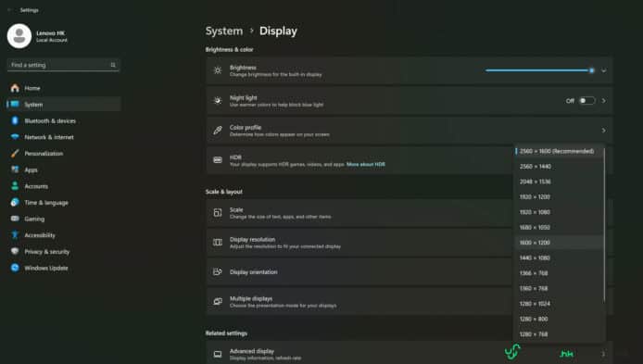The height and width of the screenshot is (364, 643).
Task: Click the Apps sidebar icon
Action: [15, 169]
